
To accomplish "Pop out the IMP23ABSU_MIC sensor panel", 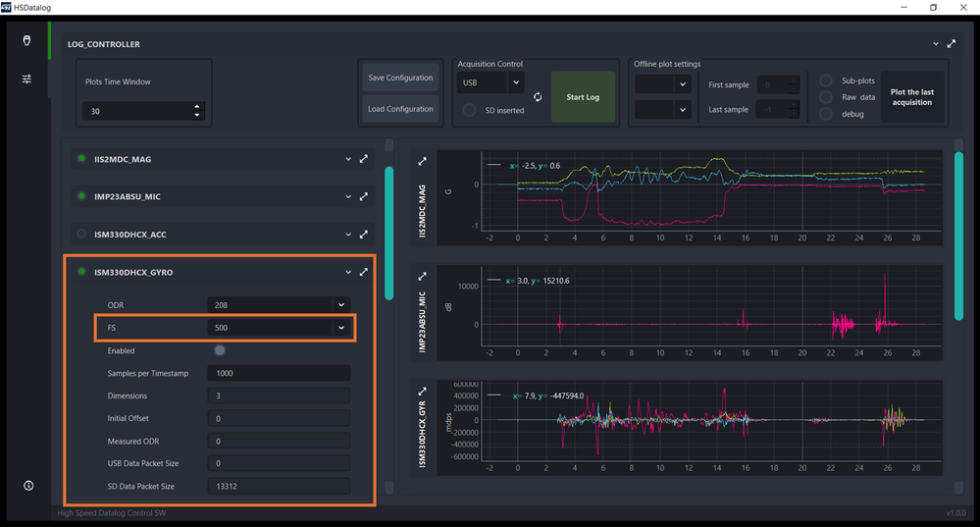I will pyautogui.click(x=364, y=196).
